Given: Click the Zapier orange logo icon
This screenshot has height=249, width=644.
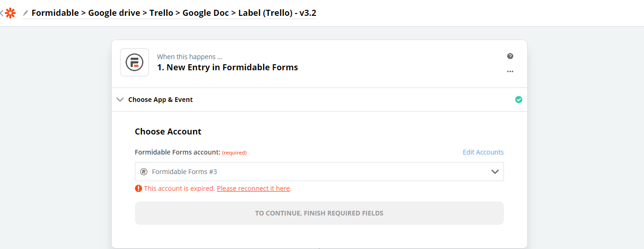Looking at the screenshot, I should [10, 13].
